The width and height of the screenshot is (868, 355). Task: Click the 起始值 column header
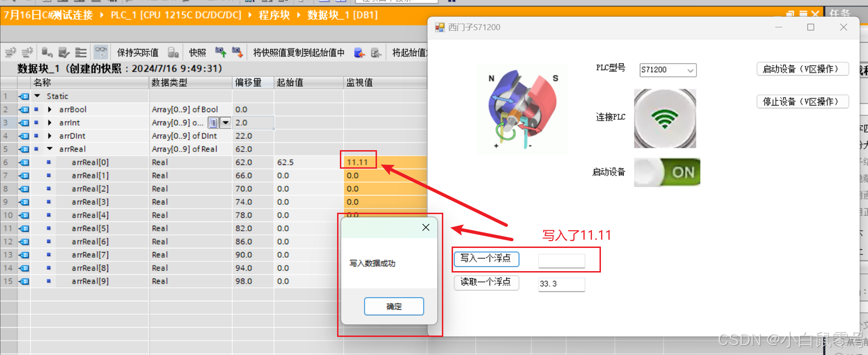[309, 82]
